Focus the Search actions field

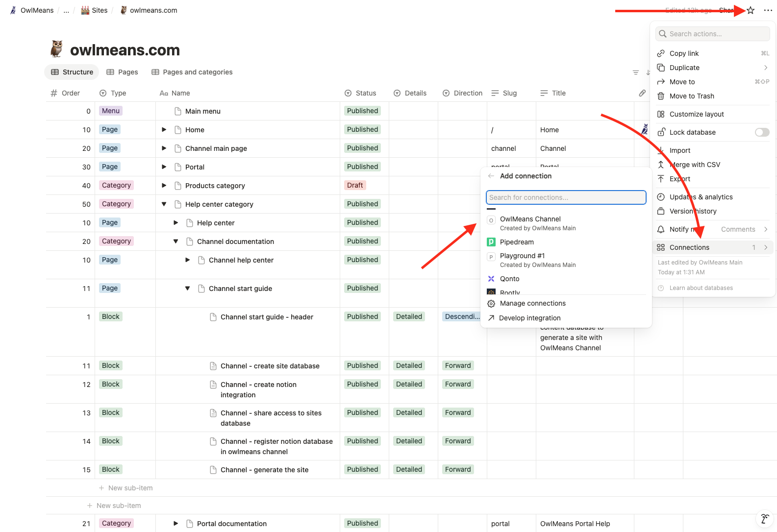[713, 34]
